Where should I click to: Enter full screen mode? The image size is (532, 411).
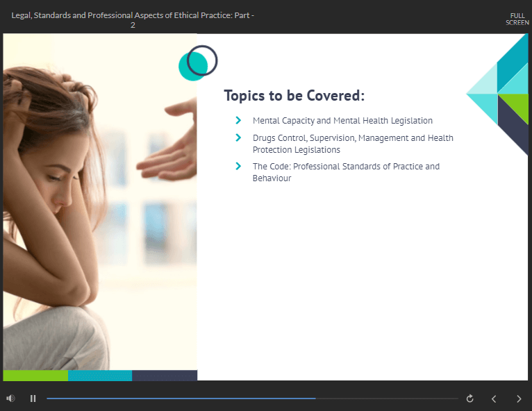tap(517, 19)
